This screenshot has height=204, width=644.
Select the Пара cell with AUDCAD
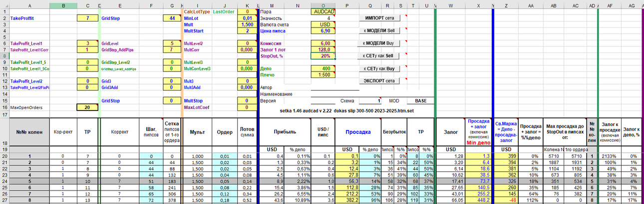click(323, 11)
